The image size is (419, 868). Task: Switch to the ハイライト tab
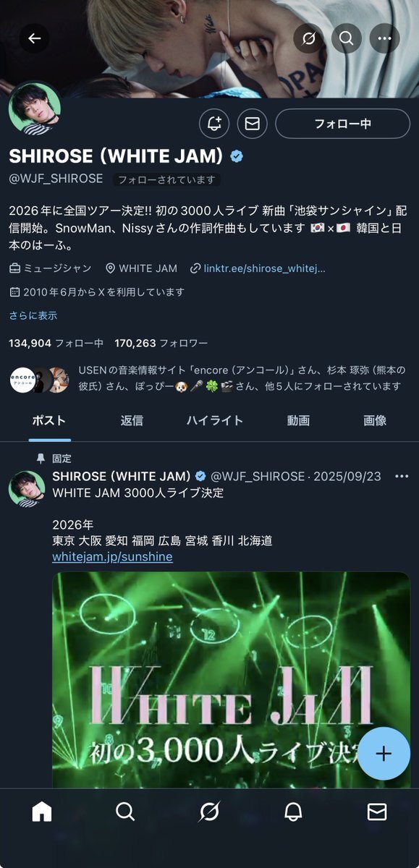[215, 420]
